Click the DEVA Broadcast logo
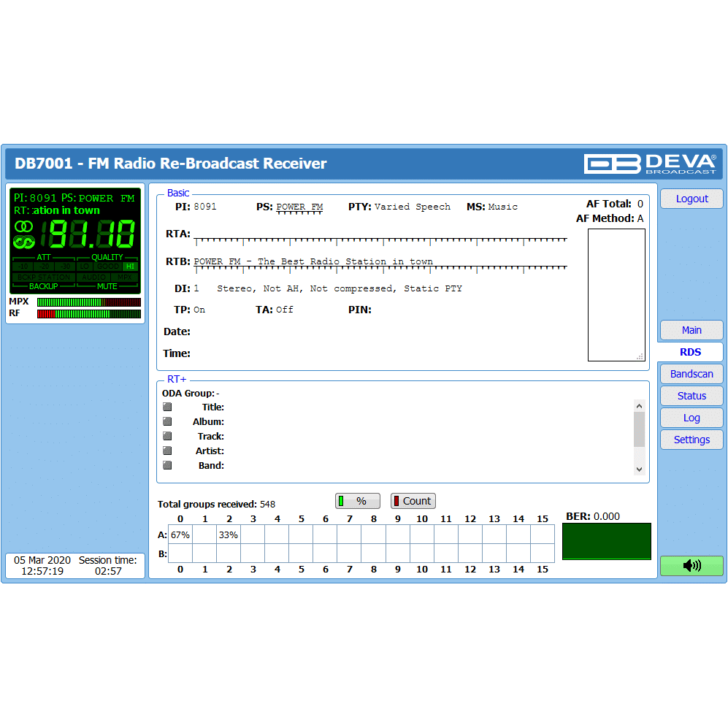Screen dimensions: 728x728 click(x=650, y=164)
